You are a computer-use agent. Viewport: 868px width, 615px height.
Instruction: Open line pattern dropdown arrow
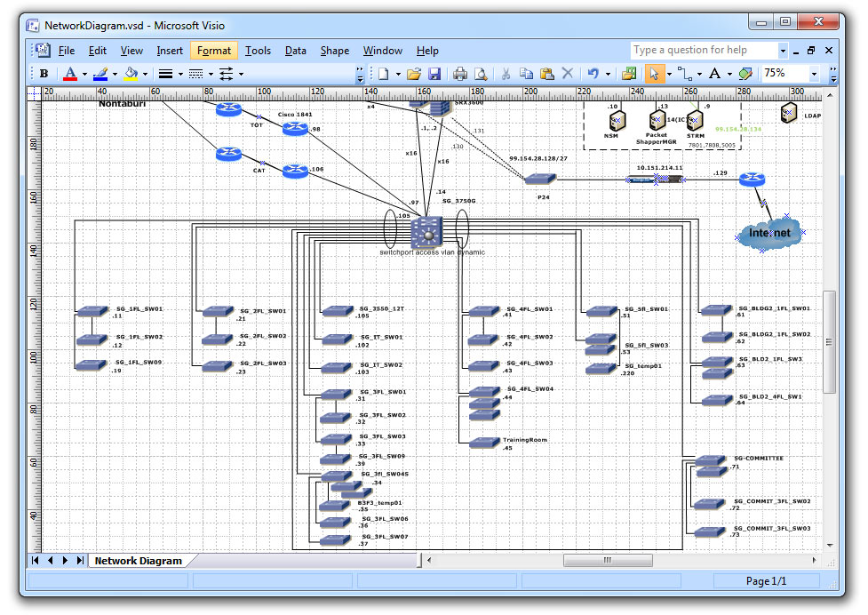[211, 74]
